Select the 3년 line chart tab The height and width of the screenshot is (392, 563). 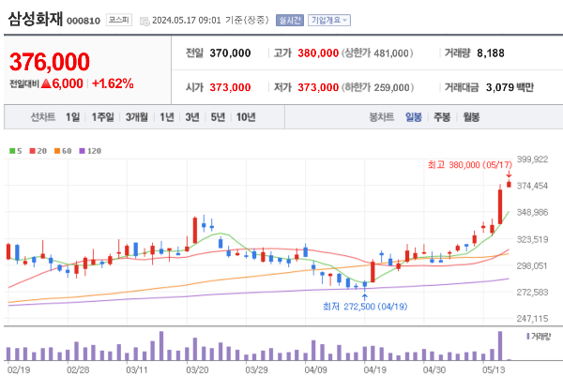click(192, 117)
